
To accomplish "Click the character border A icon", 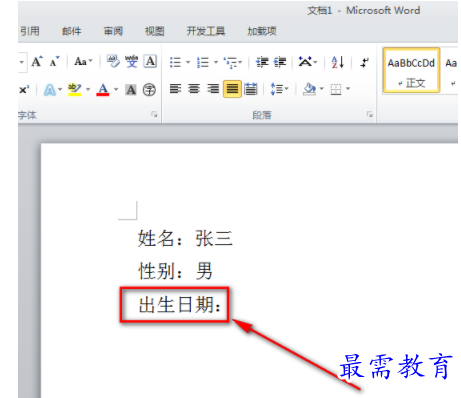I will pos(150,62).
